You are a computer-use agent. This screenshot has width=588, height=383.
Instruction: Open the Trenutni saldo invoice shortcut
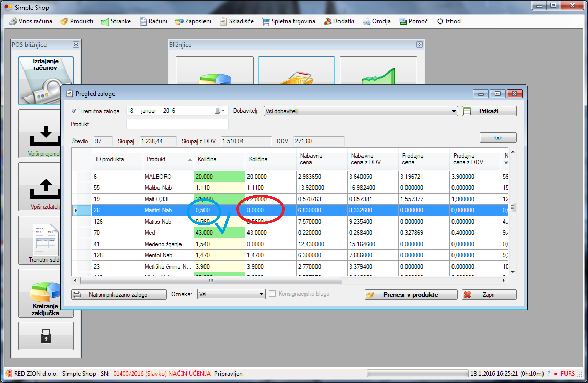(x=46, y=240)
